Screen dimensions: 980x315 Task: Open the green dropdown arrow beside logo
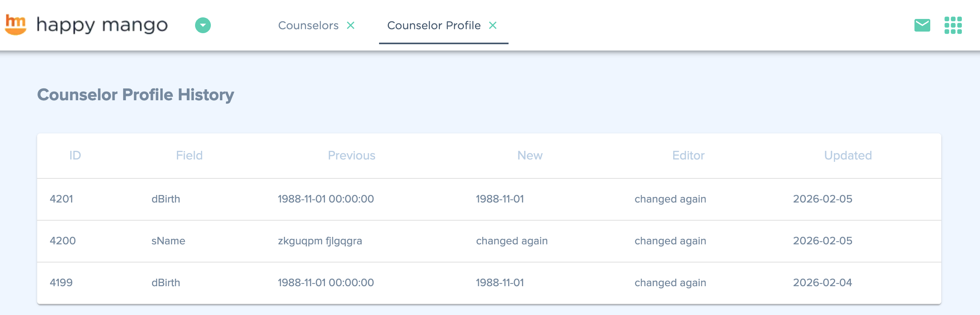pyautogui.click(x=203, y=25)
